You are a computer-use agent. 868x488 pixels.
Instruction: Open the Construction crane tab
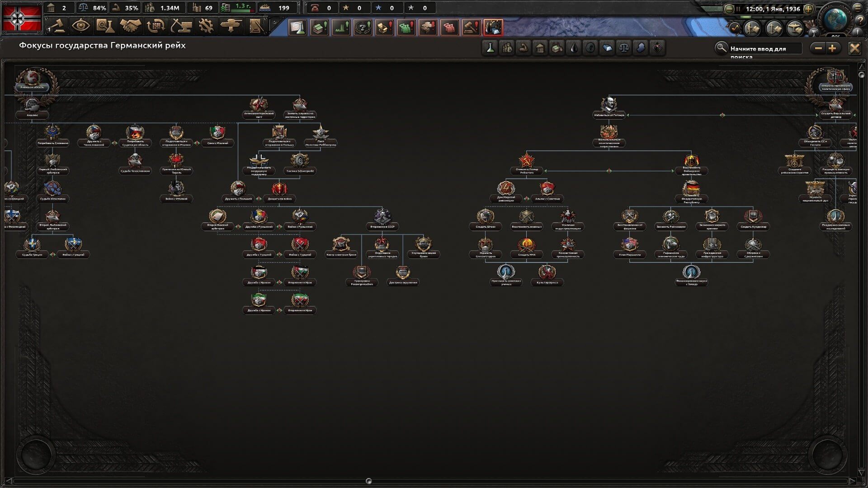tap(182, 26)
